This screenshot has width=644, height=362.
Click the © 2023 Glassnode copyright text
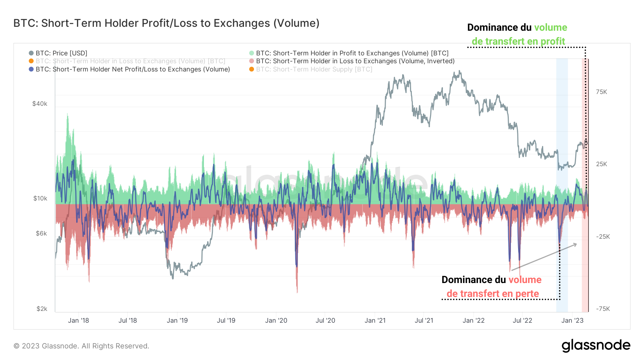tap(81, 346)
